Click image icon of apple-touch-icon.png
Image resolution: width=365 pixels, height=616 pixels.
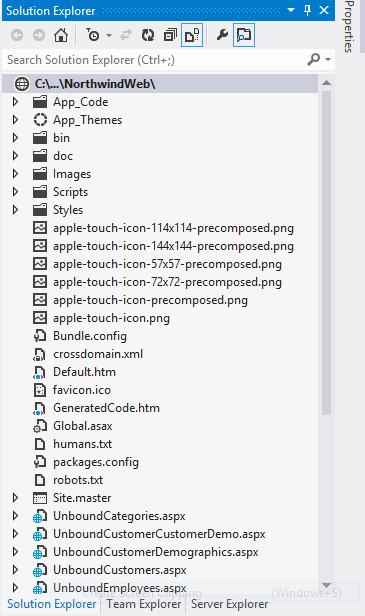(40, 318)
